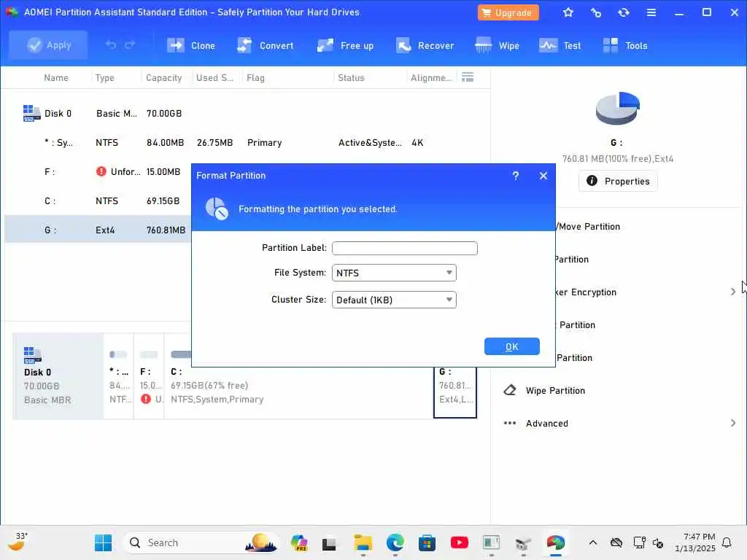Open Microsoft Edge from taskbar

tap(395, 542)
